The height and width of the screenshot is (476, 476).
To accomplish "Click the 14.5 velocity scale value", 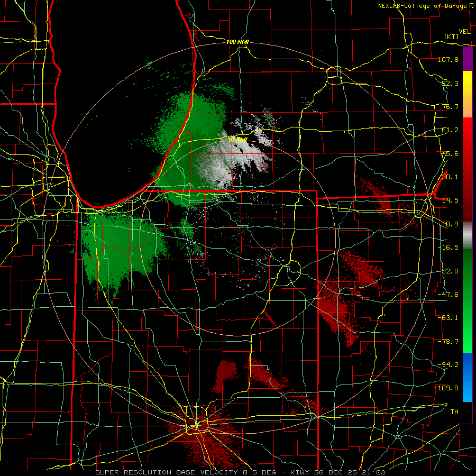I will [450, 200].
